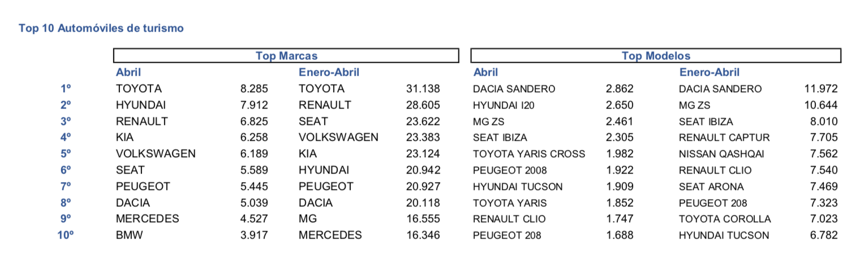Click TOYOTA in April brands column
868x268 pixels.
(x=139, y=89)
